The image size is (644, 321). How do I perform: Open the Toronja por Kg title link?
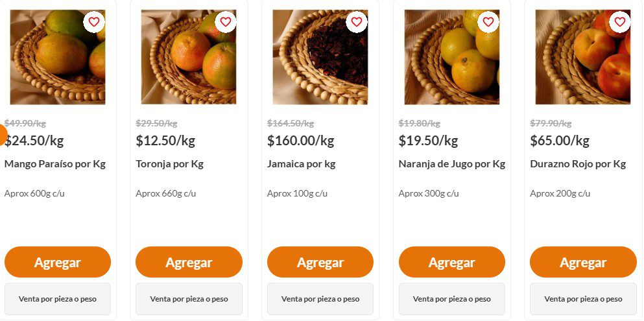(x=169, y=164)
